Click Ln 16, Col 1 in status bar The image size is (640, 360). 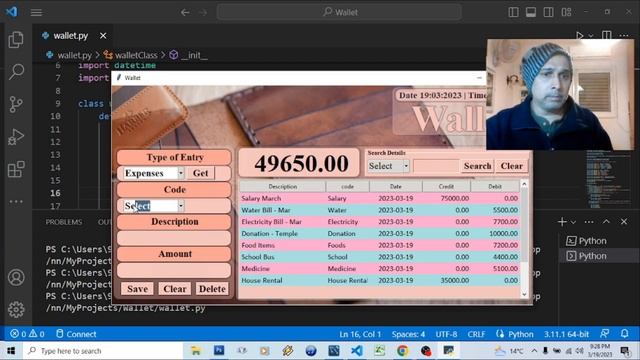[x=360, y=334]
